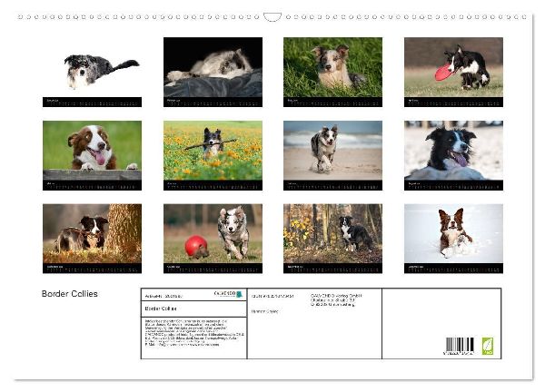Click the green leaf eco badge
The width and height of the screenshot is (545, 392).
pyautogui.click(x=487, y=346)
